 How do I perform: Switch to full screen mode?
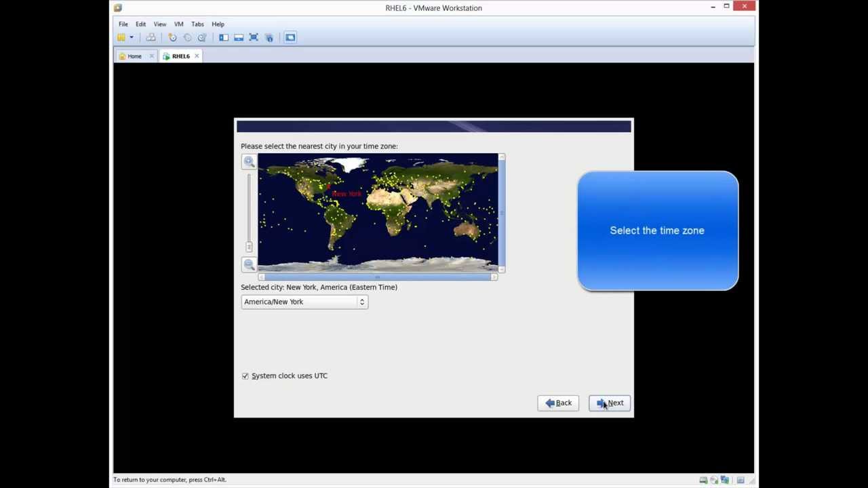[x=253, y=37]
